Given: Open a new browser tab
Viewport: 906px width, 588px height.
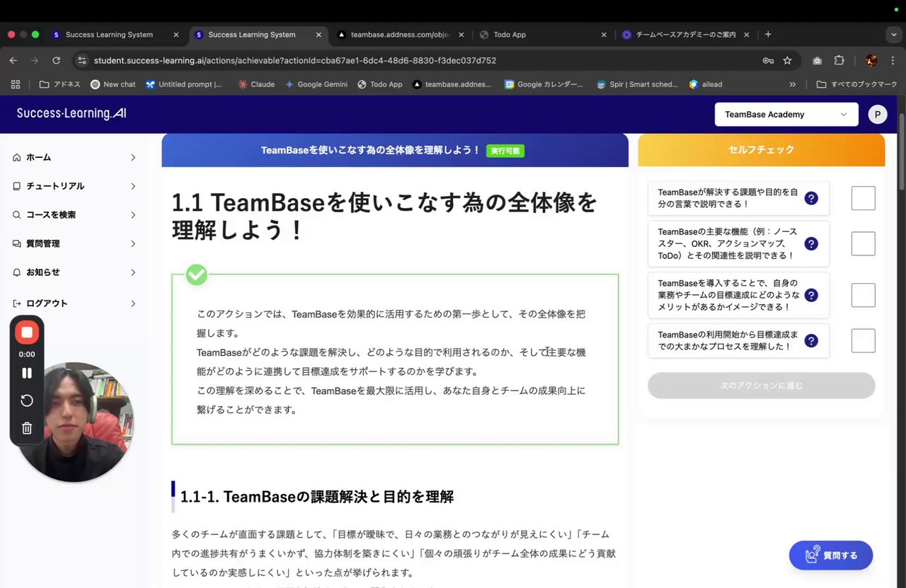Looking at the screenshot, I should click(x=768, y=35).
